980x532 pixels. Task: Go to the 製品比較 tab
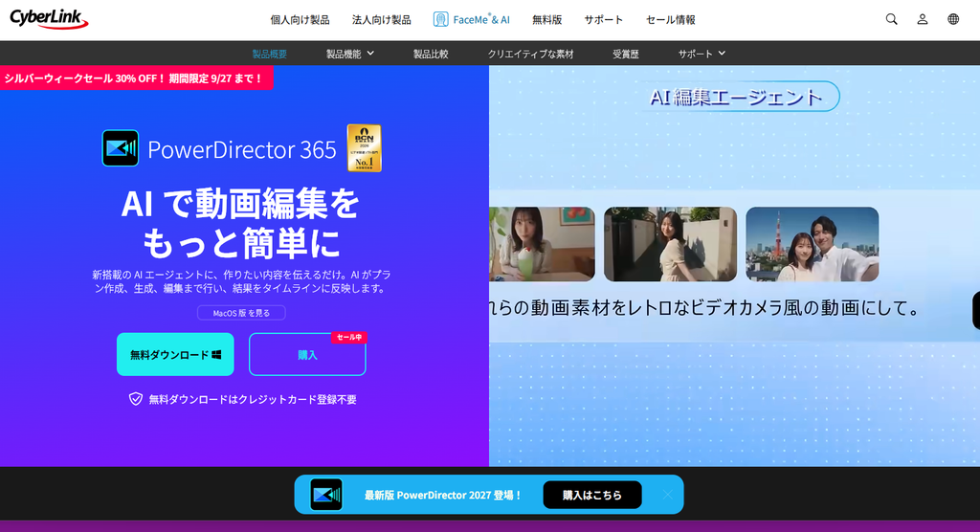click(431, 54)
